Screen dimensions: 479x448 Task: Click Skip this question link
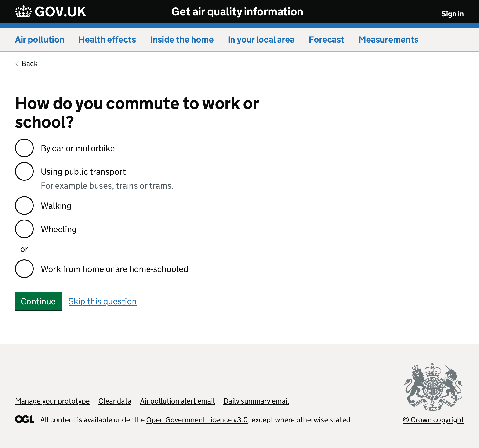(102, 301)
